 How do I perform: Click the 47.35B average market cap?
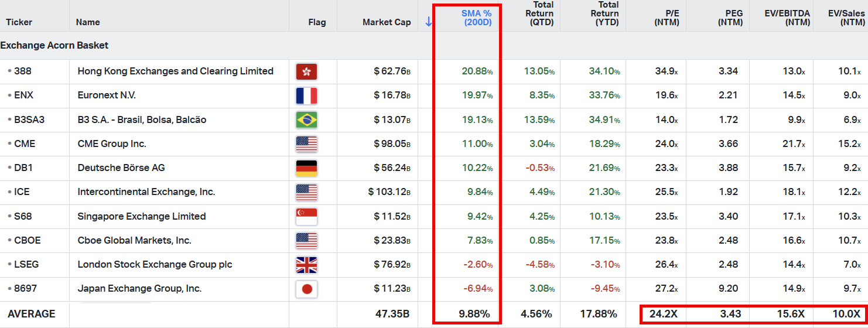392,314
